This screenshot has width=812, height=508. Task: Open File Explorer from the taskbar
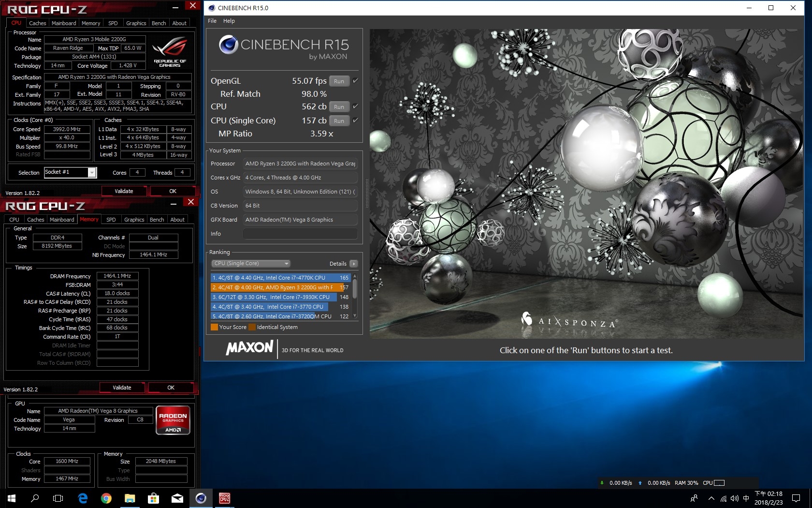(130, 498)
